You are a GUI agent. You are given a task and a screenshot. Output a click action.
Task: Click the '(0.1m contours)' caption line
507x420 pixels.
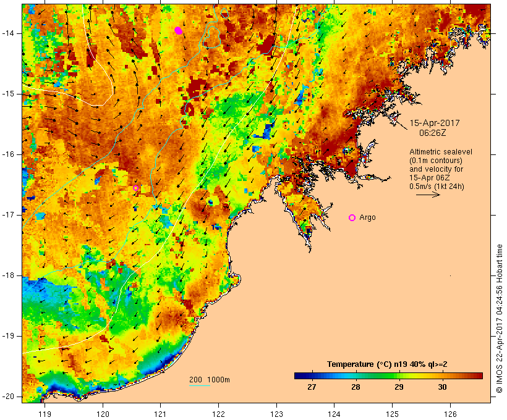tap(436, 161)
